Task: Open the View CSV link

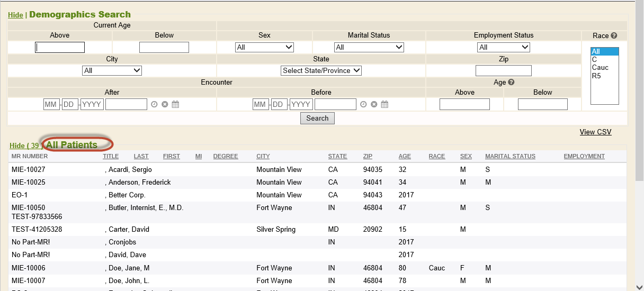Action: (x=595, y=132)
